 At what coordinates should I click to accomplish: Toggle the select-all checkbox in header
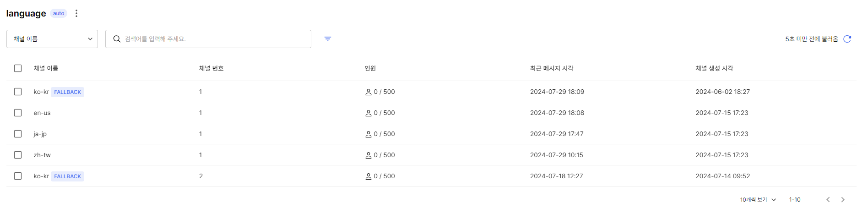18,68
